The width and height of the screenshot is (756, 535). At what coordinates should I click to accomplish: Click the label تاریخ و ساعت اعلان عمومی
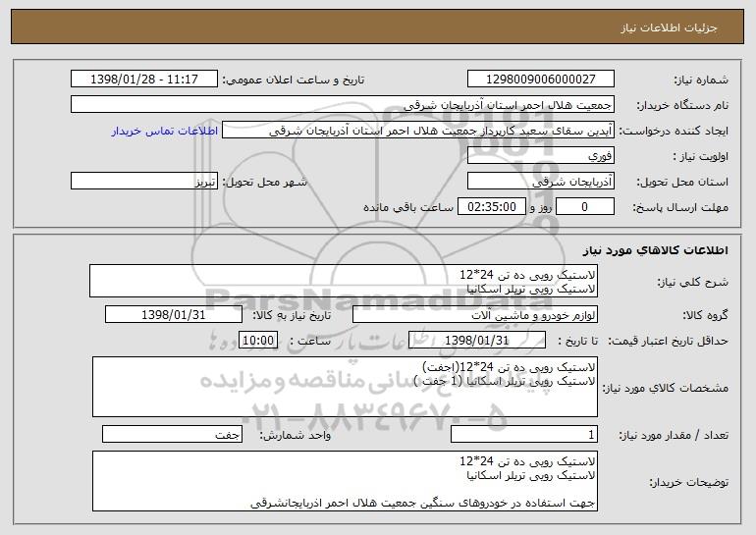(x=294, y=80)
